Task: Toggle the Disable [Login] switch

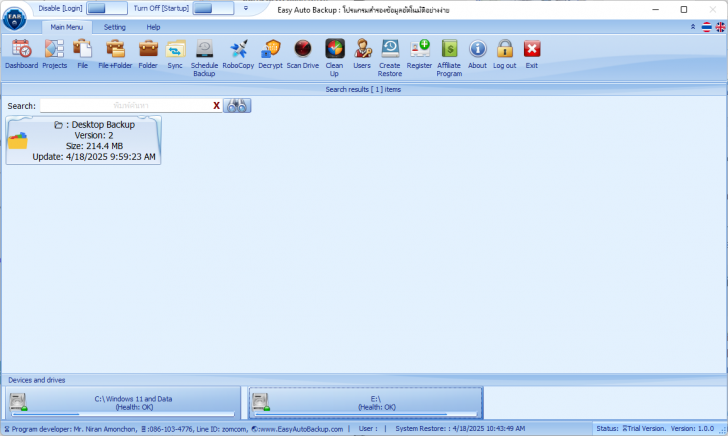Action: [x=107, y=8]
